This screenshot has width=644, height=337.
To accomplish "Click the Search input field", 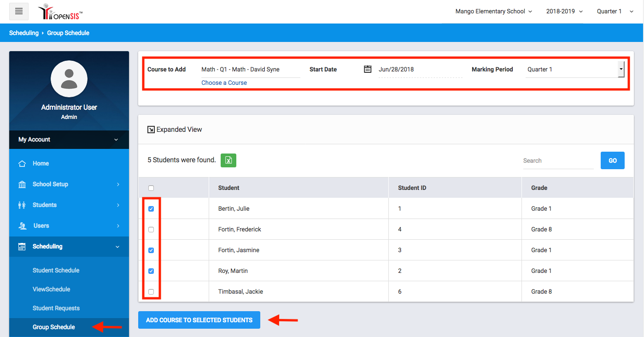I will click(558, 161).
